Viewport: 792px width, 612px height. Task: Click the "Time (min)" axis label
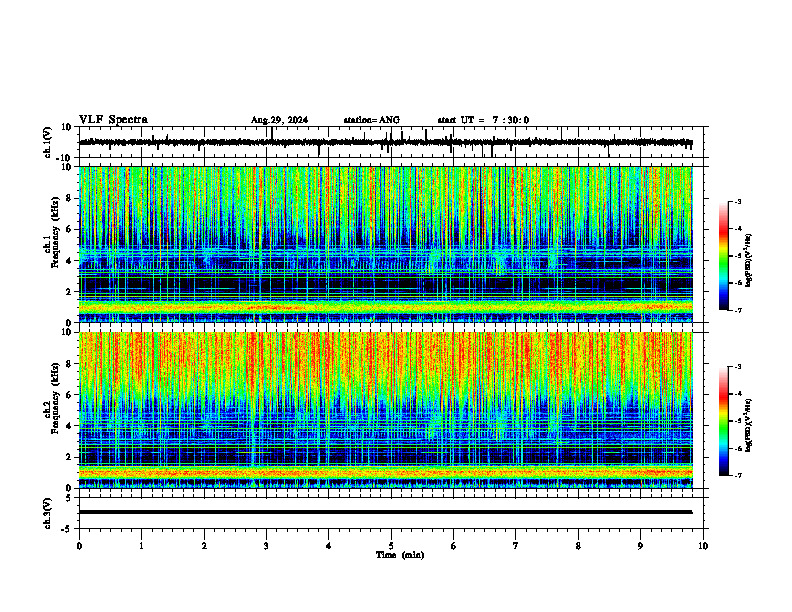pos(400,555)
